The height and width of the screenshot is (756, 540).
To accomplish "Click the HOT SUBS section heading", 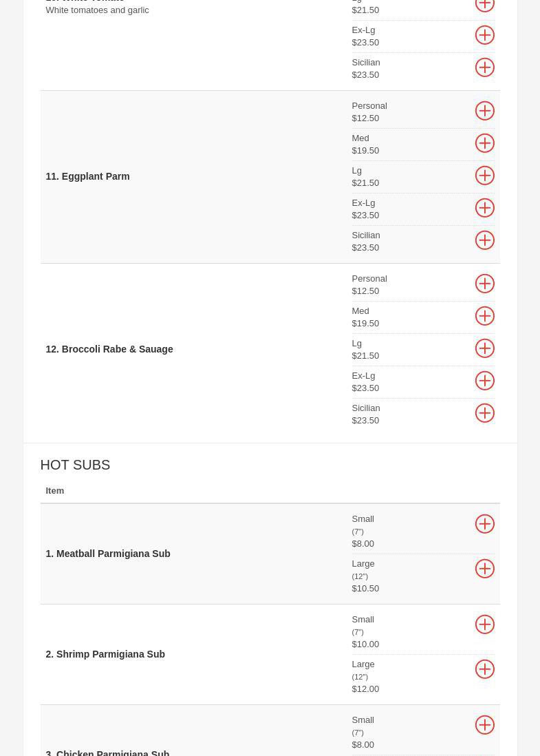I will (x=75, y=465).
